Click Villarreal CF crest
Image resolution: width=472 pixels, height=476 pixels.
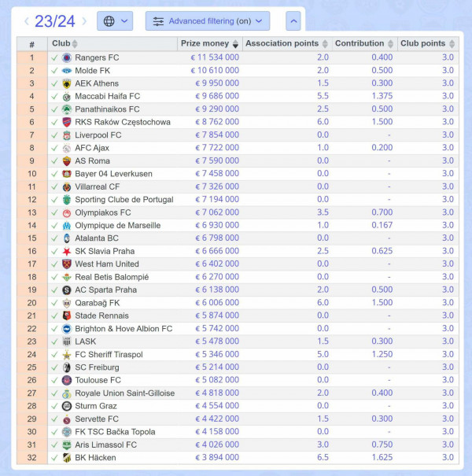click(67, 186)
